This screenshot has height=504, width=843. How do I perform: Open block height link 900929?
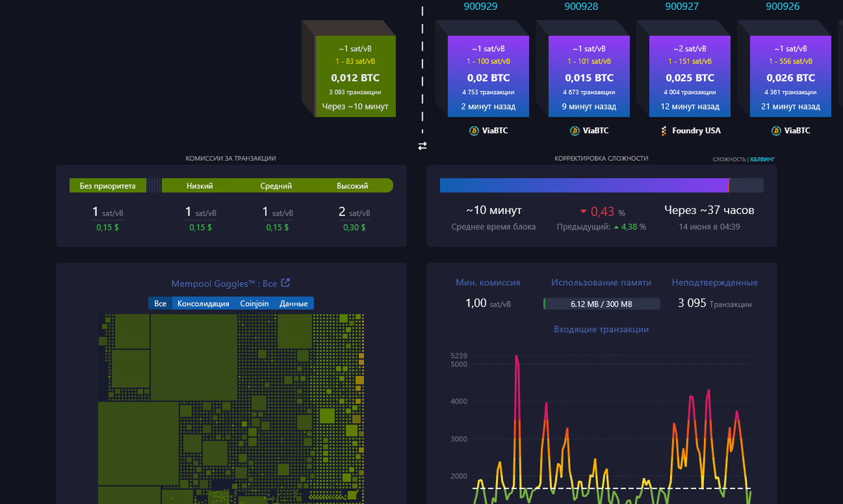coord(483,6)
